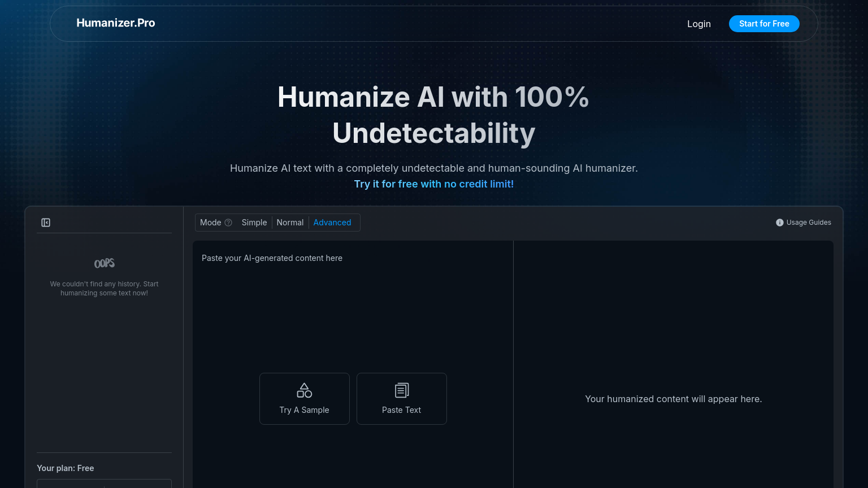Click 'Try it for free with no credit limit!'
Viewport: 868px width, 488px height.
tap(433, 184)
